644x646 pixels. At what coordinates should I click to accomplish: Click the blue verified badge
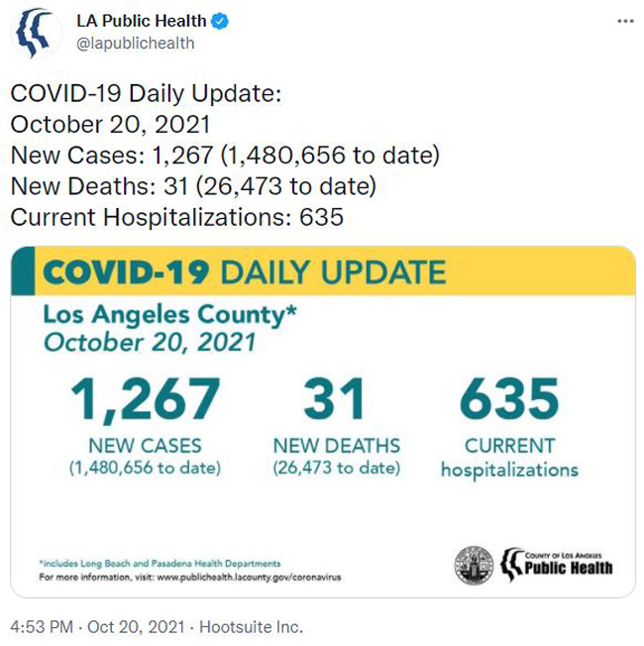220,21
